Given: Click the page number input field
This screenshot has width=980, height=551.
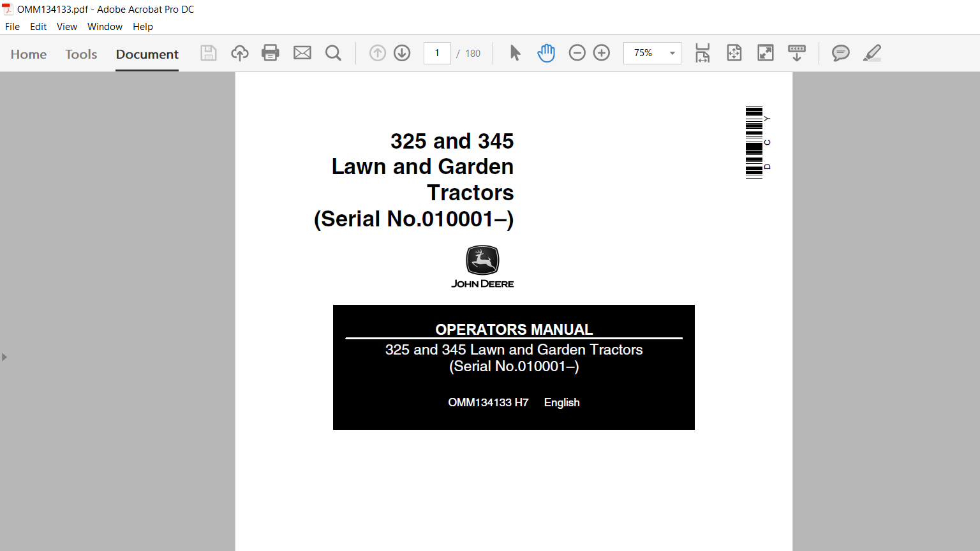Looking at the screenshot, I should click(437, 53).
